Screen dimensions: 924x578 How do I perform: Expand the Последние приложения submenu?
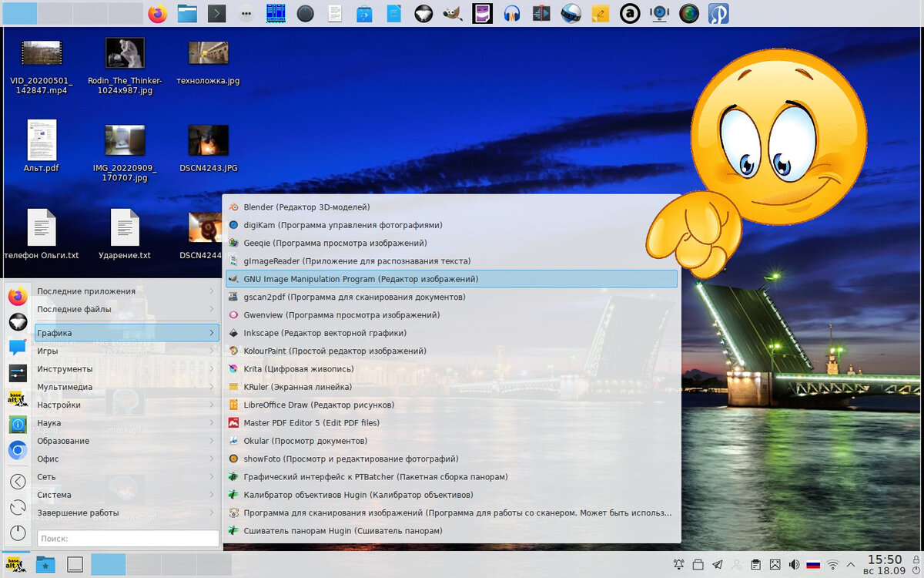point(127,291)
